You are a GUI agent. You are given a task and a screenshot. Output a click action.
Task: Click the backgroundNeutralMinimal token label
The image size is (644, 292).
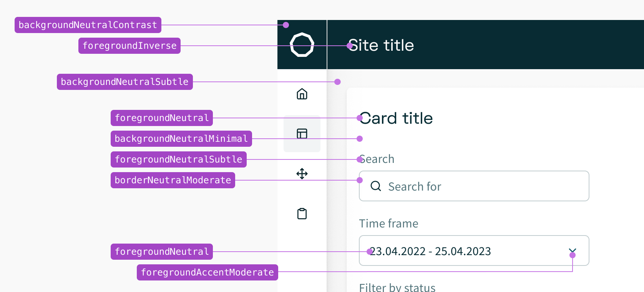[181, 139]
